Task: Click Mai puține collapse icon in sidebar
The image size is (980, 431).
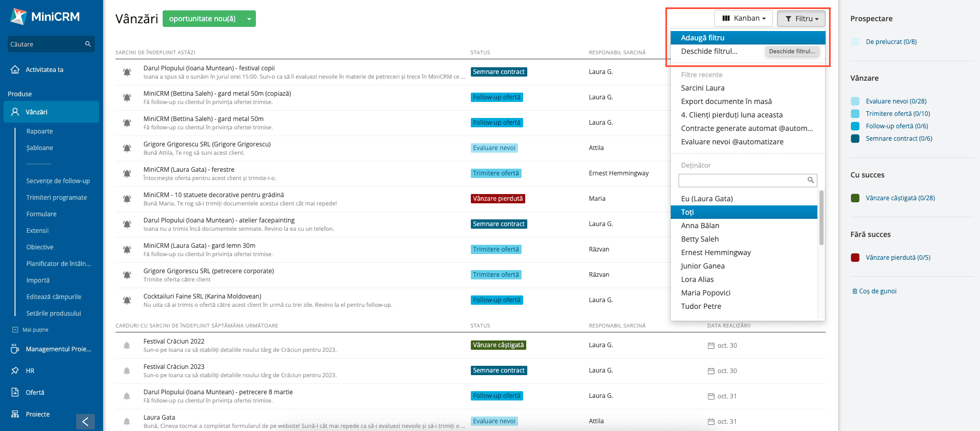Action: (x=15, y=330)
